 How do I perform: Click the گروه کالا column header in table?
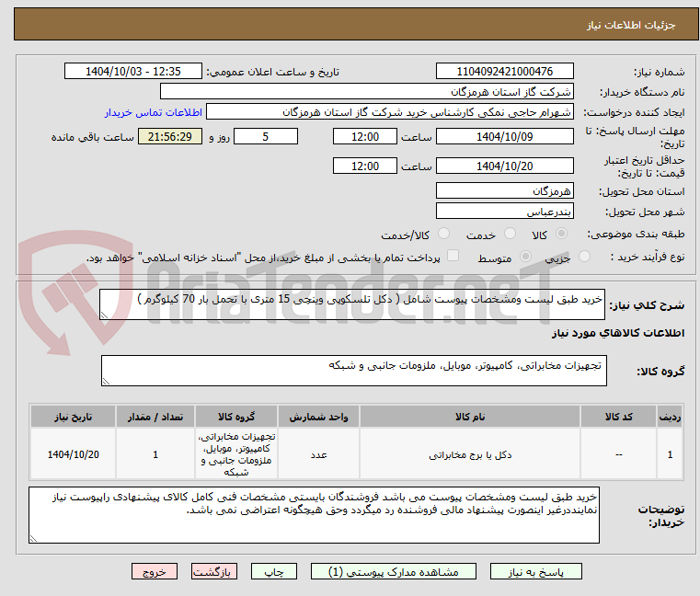236,417
